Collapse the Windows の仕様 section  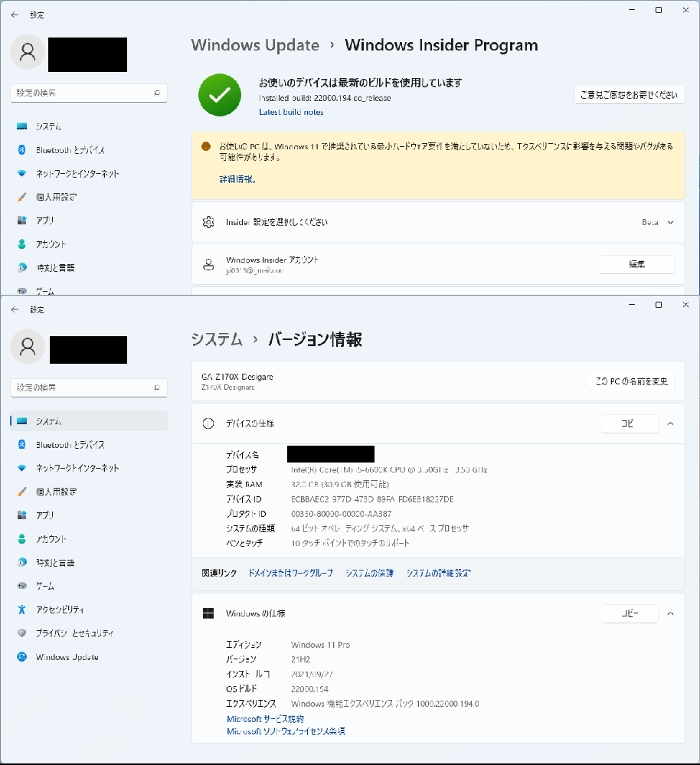pos(671,613)
